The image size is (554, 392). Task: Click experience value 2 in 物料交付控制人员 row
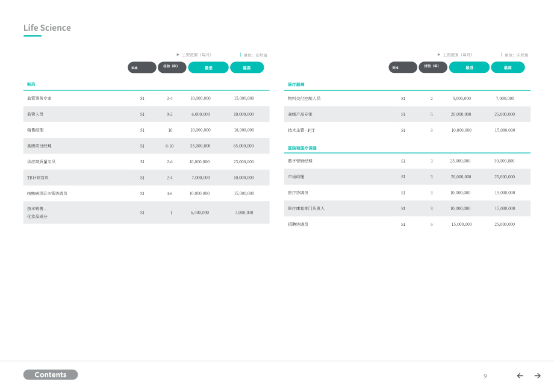(431, 99)
